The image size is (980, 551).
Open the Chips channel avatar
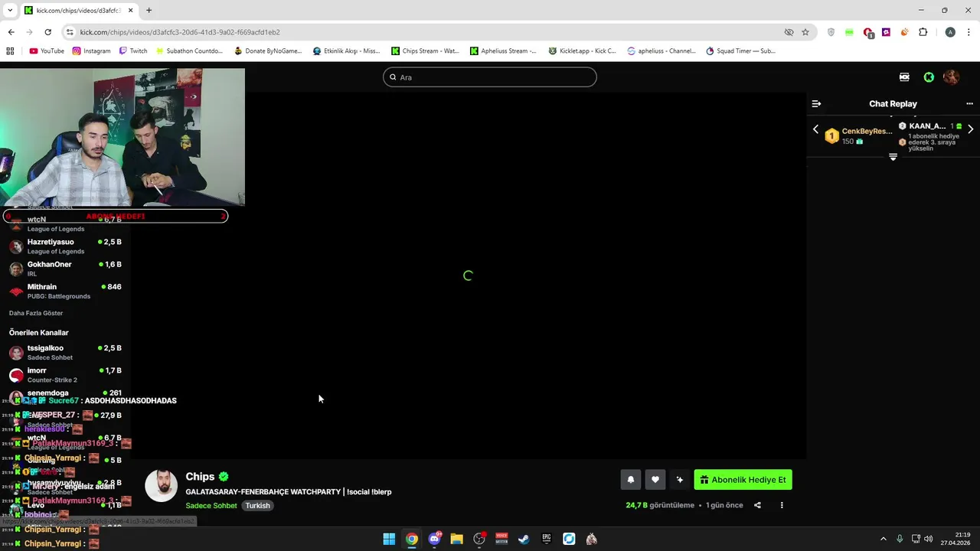point(162,486)
